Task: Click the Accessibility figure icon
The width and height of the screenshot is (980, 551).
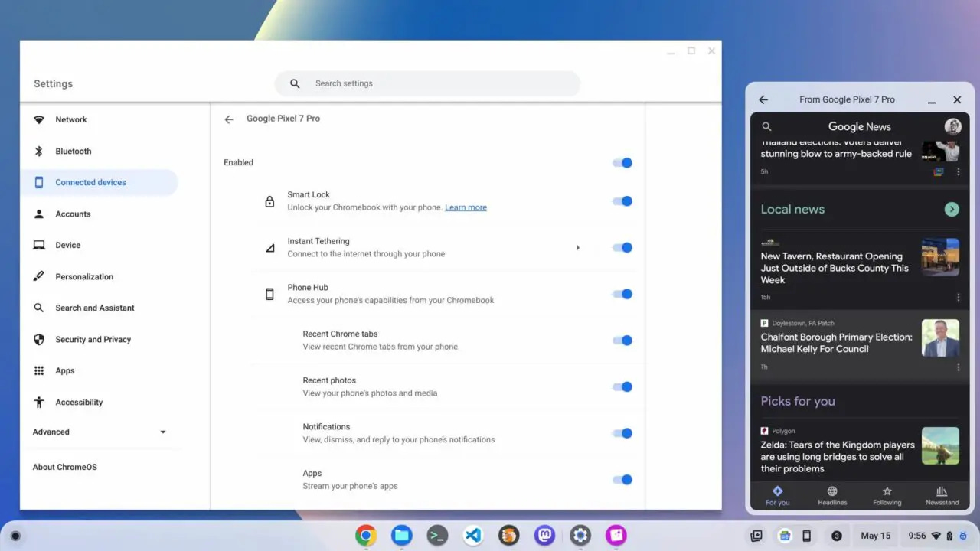Action: click(39, 403)
